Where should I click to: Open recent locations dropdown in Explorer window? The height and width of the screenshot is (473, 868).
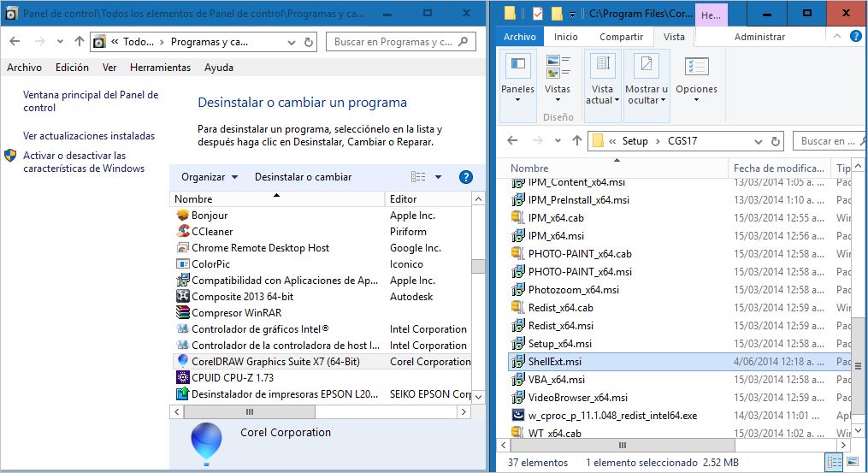(x=558, y=141)
